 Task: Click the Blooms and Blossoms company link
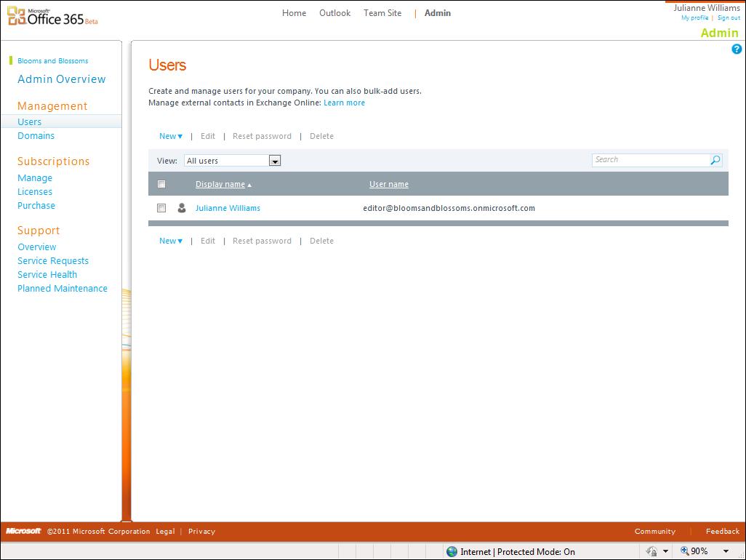[53, 61]
